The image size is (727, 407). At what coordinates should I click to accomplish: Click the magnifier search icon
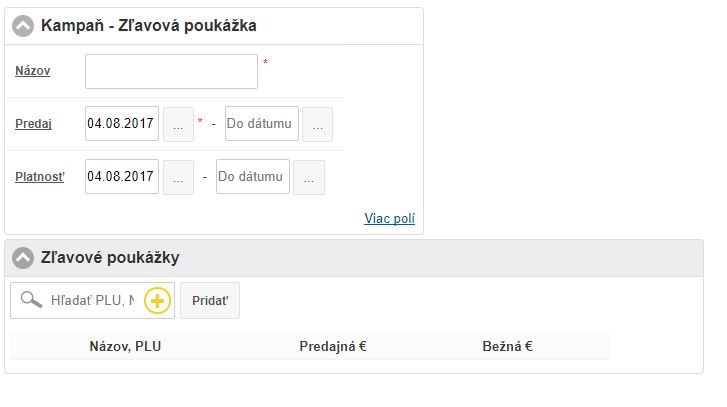(31, 300)
